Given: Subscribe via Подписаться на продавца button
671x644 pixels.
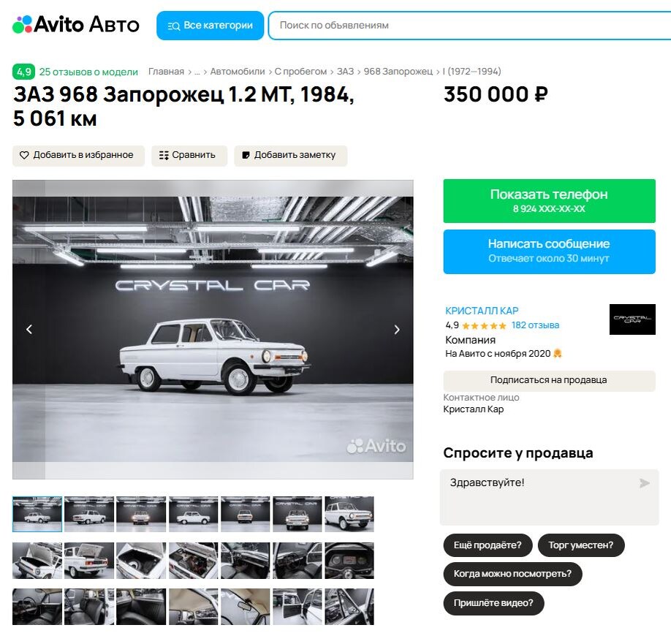Looking at the screenshot, I should click(x=549, y=380).
